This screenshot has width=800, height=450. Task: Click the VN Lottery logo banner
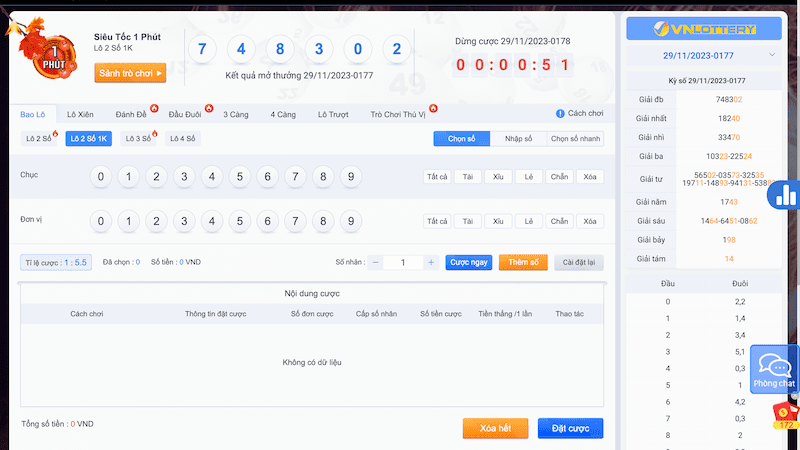(x=703, y=28)
